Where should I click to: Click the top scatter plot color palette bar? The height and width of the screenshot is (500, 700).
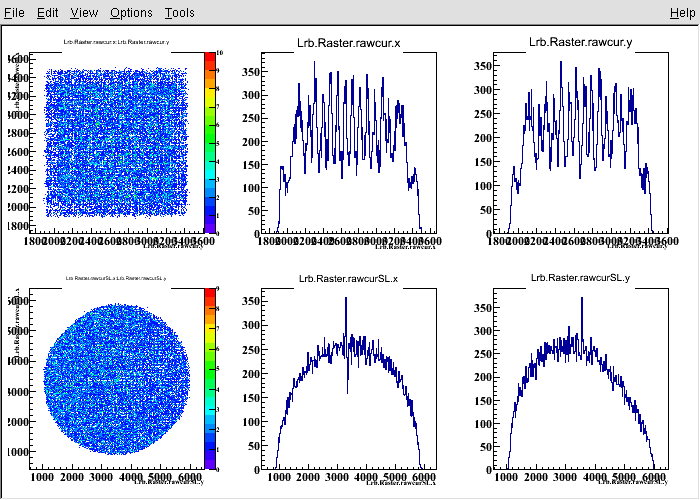210,143
